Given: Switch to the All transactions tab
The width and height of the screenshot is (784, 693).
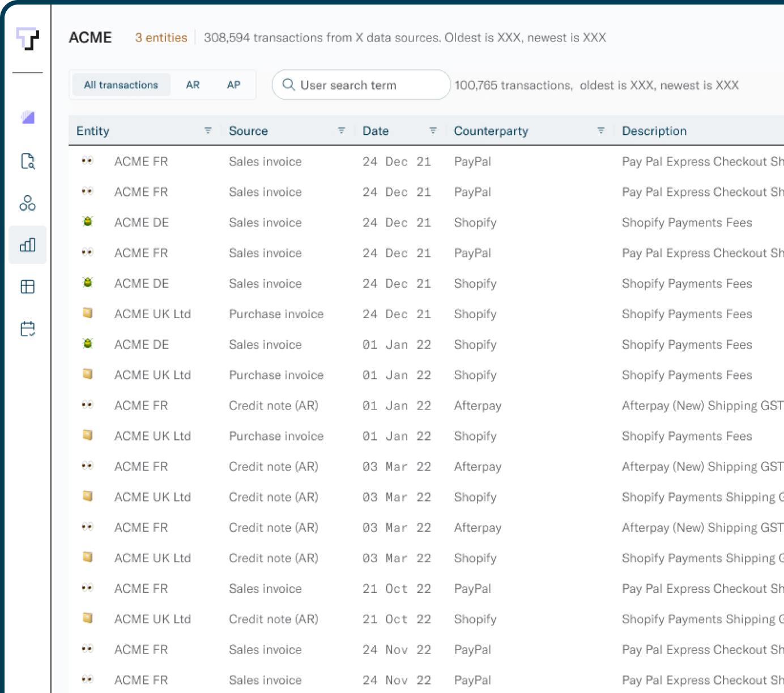Looking at the screenshot, I should coord(121,85).
